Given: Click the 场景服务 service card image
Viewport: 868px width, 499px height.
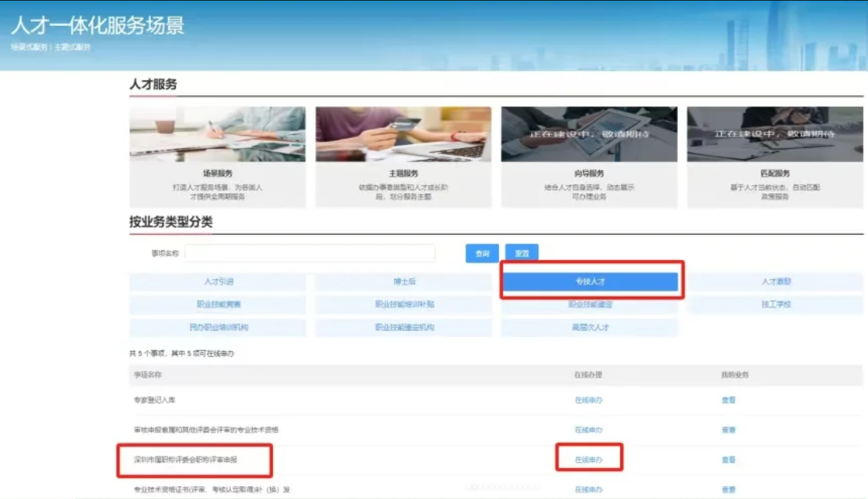Looking at the screenshot, I should 217,134.
